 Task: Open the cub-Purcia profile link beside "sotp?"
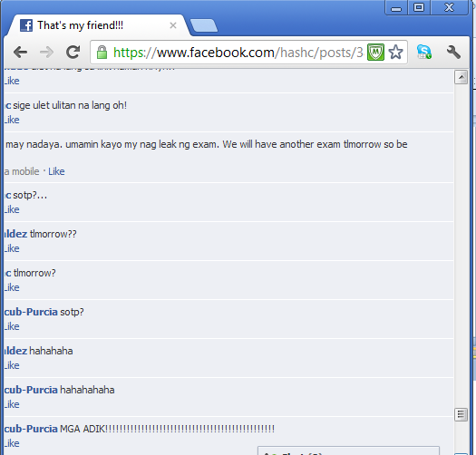pyautogui.click(x=31, y=312)
